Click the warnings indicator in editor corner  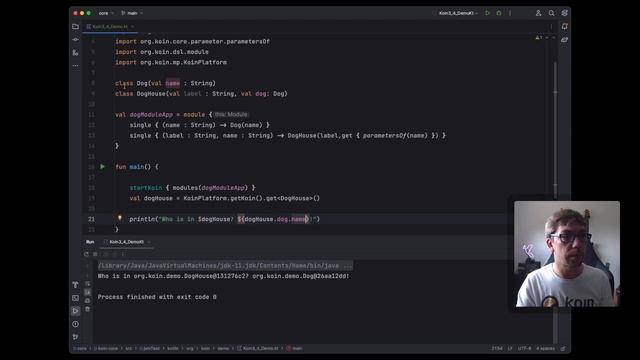coord(539,38)
